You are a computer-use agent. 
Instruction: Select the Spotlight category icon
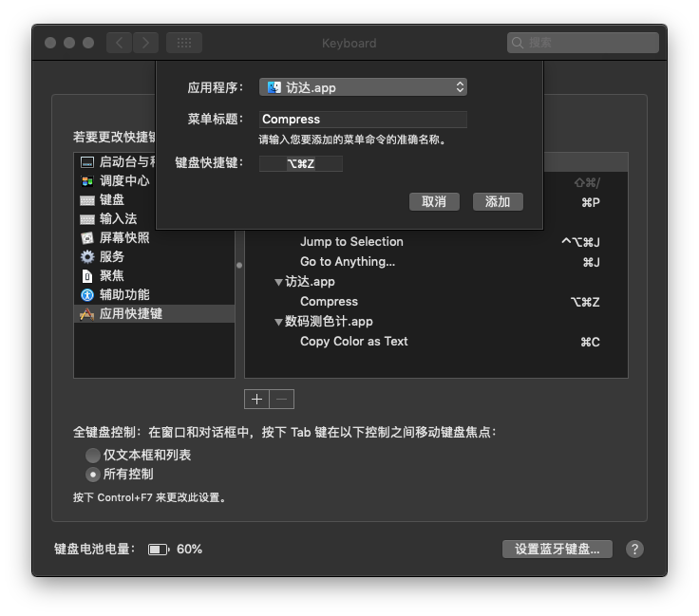tap(87, 276)
